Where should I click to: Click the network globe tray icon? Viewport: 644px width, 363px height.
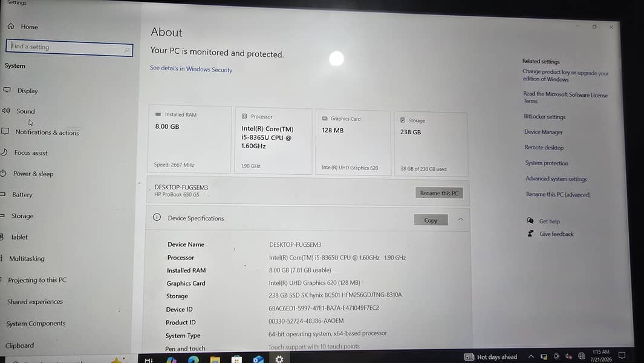click(x=582, y=356)
